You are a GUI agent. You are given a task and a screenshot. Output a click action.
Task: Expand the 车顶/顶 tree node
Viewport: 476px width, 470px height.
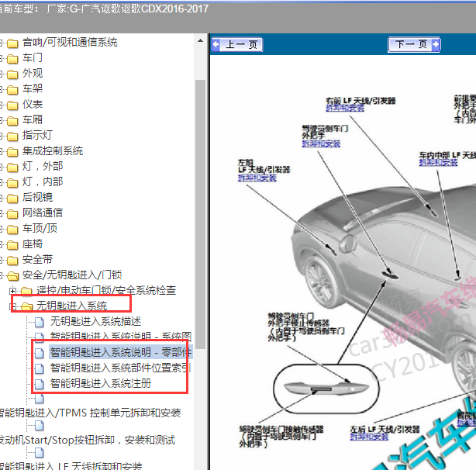click(1, 230)
